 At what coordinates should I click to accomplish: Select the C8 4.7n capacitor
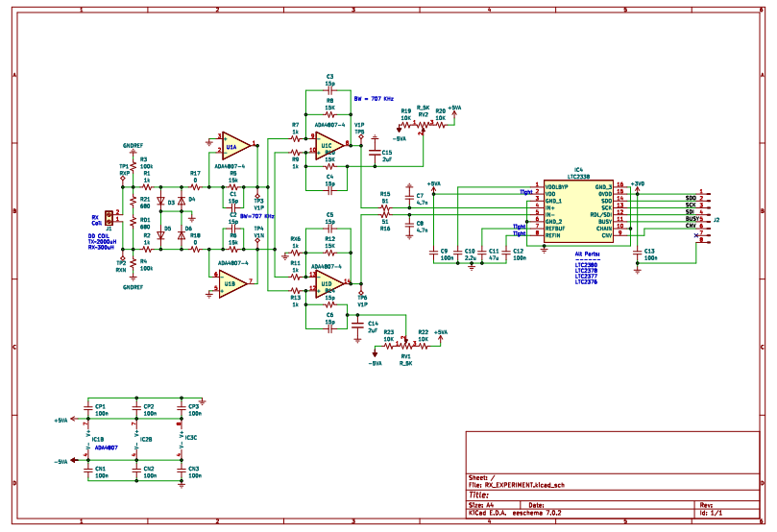(409, 225)
